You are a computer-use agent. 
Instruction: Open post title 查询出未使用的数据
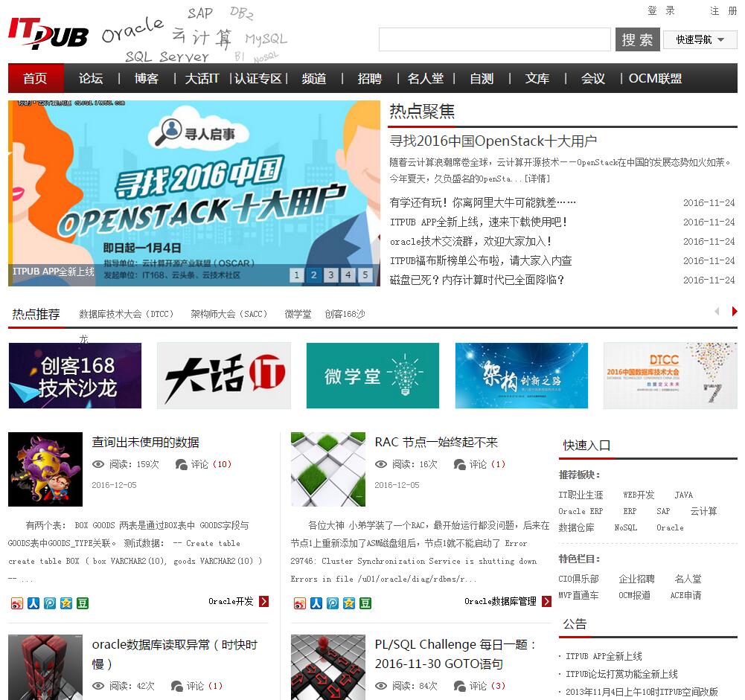point(145,442)
